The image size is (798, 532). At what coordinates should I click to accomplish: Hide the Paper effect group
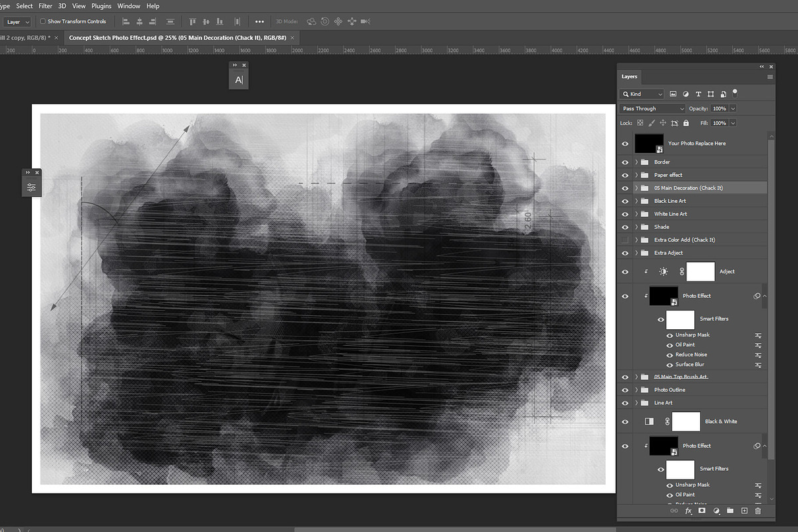[624, 175]
